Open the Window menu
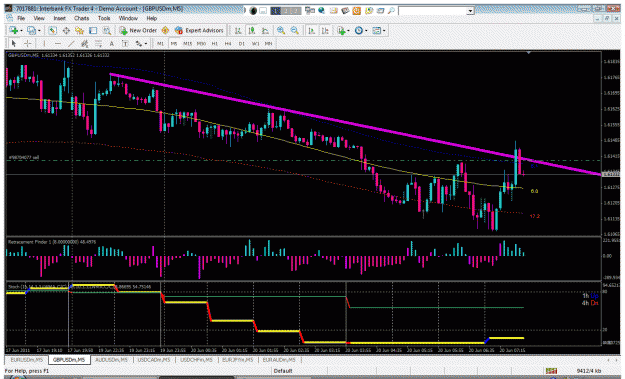This screenshot has width=625, height=379. tap(128, 18)
